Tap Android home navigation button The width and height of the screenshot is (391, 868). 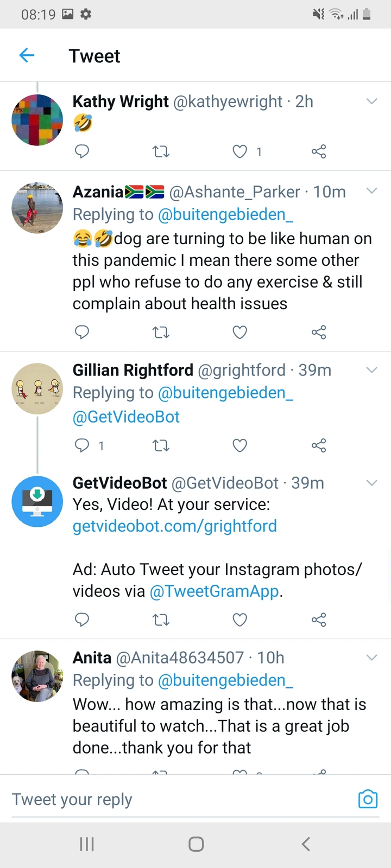(x=196, y=844)
